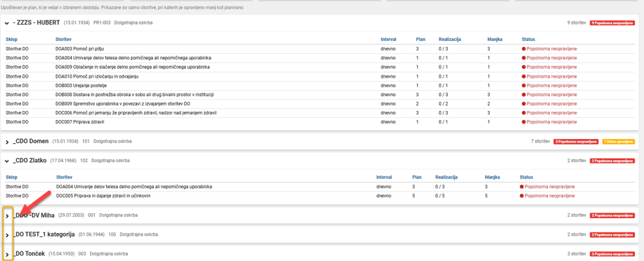Click the '(29.07.2003)' birth date for Miha

72,215
